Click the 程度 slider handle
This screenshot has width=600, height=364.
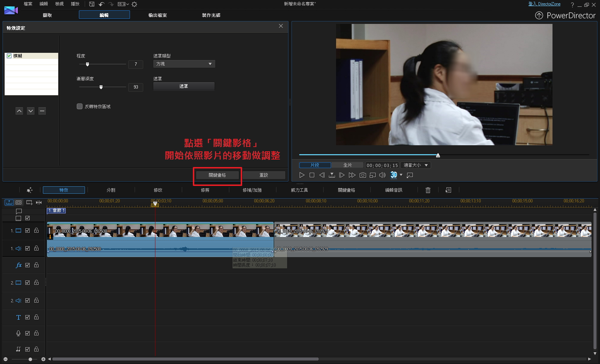[x=87, y=64]
